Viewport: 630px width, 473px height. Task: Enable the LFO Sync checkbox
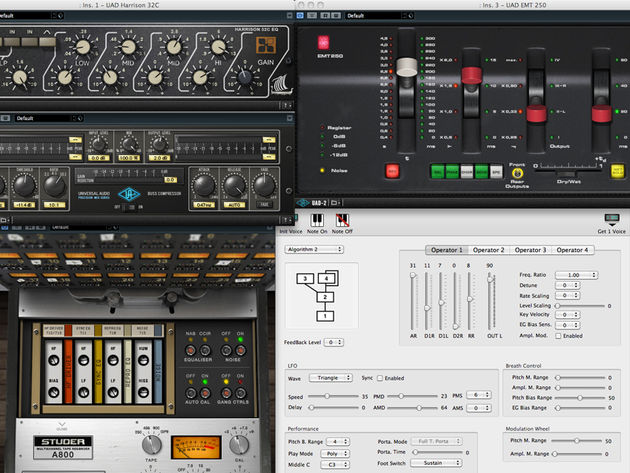coord(380,378)
